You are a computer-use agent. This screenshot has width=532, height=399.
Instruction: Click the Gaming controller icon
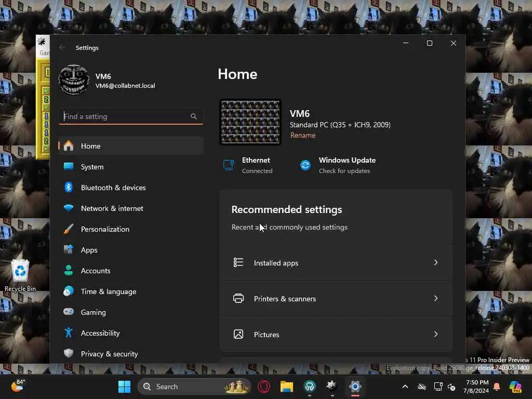(x=69, y=312)
